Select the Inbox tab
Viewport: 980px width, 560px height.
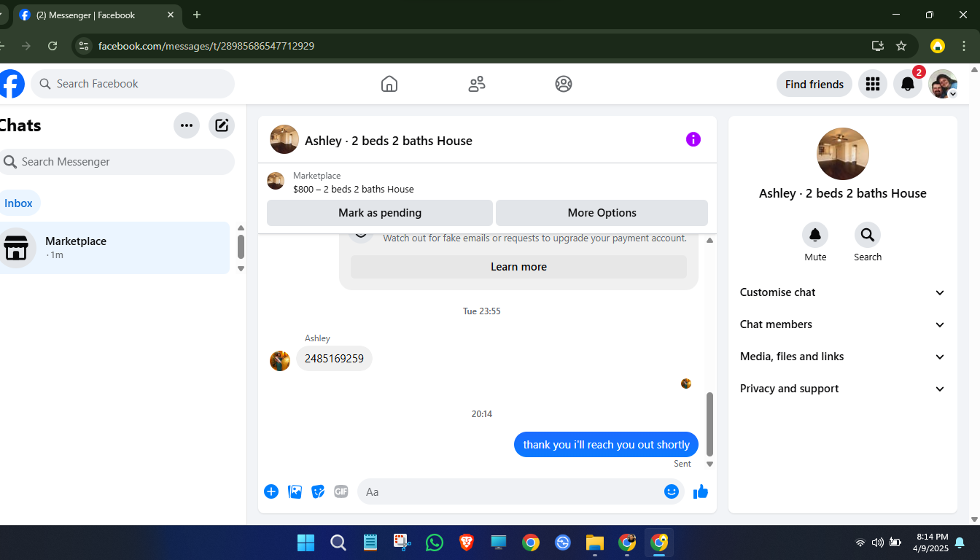[x=18, y=203]
